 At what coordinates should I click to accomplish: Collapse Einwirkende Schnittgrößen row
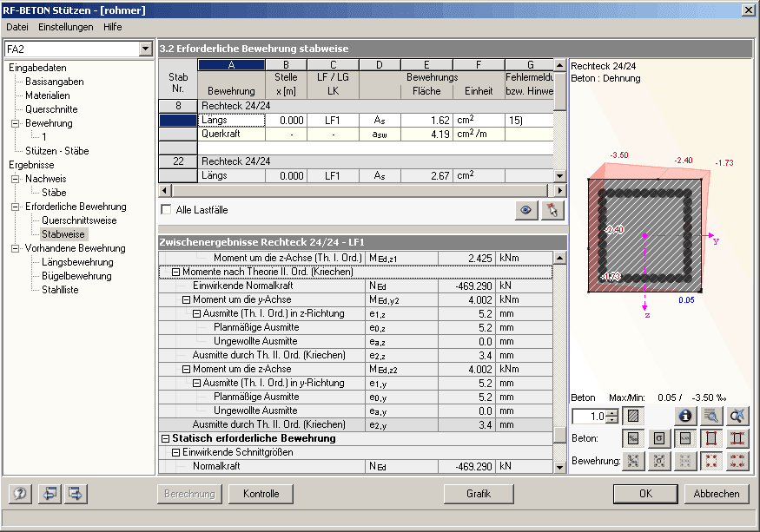[176, 452]
